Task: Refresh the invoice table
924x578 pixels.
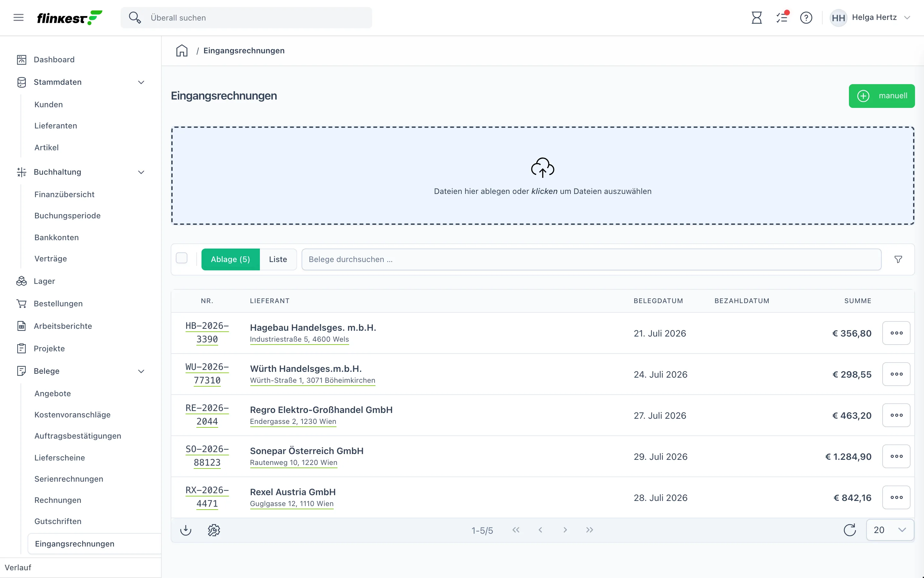Action: click(850, 530)
